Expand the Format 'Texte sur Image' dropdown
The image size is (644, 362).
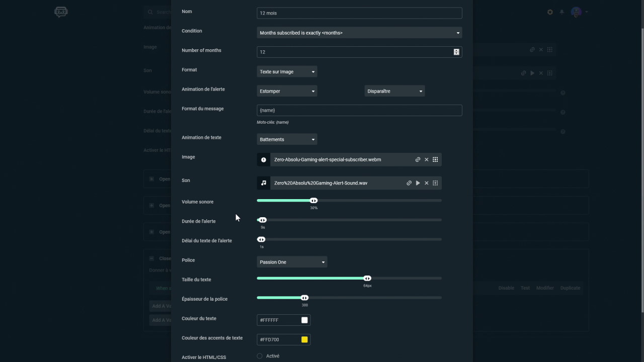click(x=287, y=72)
